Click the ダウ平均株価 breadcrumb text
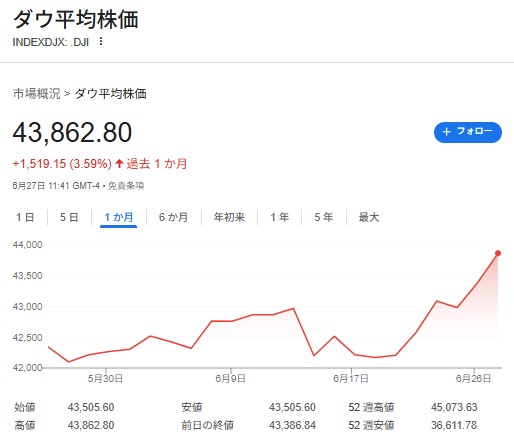This screenshot has width=514, height=447. pyautogui.click(x=111, y=94)
